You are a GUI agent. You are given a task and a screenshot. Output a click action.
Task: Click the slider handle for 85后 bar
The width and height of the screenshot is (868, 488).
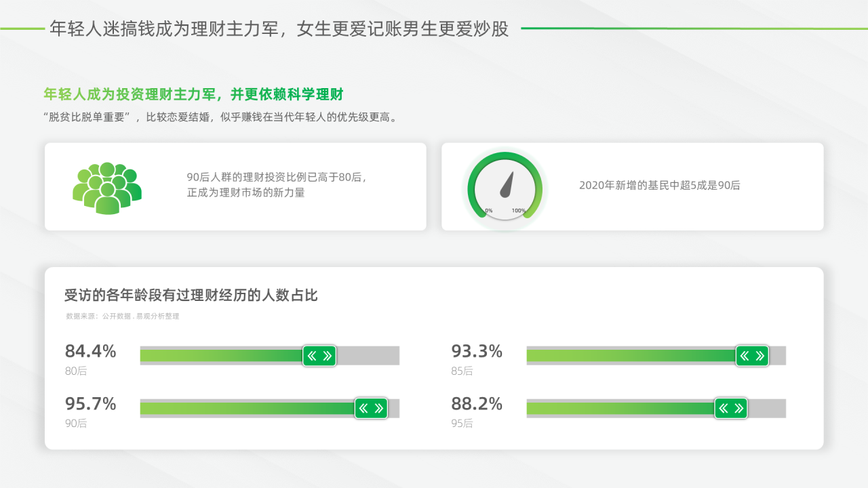click(752, 356)
